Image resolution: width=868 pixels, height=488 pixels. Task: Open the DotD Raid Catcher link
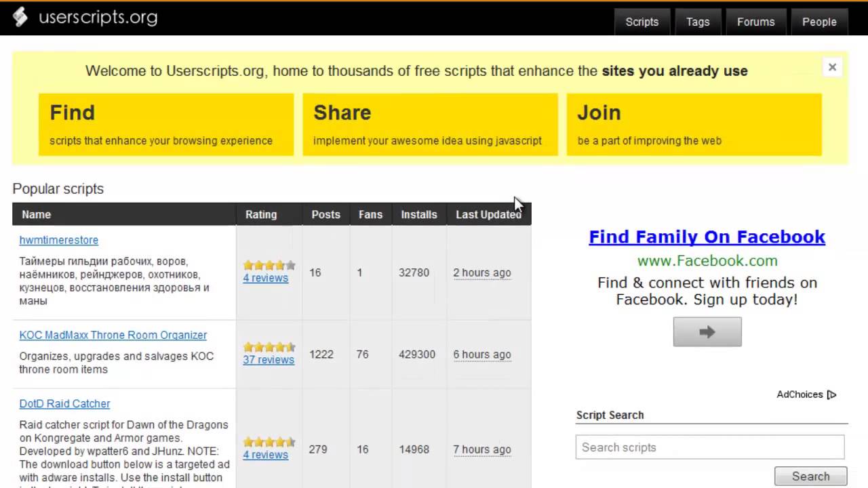(64, 403)
